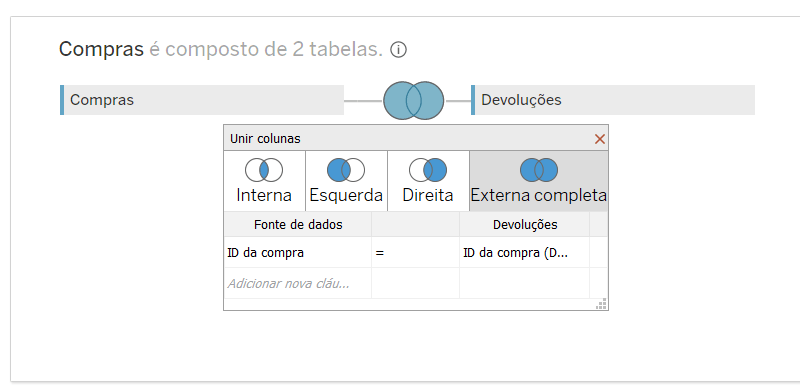Choose the Direita join type label
The image size is (800, 392).
pyautogui.click(x=428, y=195)
